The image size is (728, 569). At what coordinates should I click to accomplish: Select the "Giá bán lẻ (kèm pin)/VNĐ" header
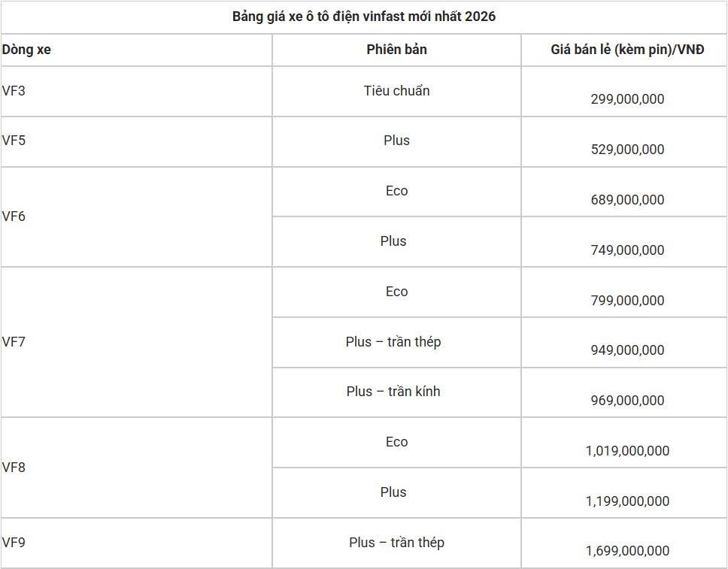click(627, 50)
